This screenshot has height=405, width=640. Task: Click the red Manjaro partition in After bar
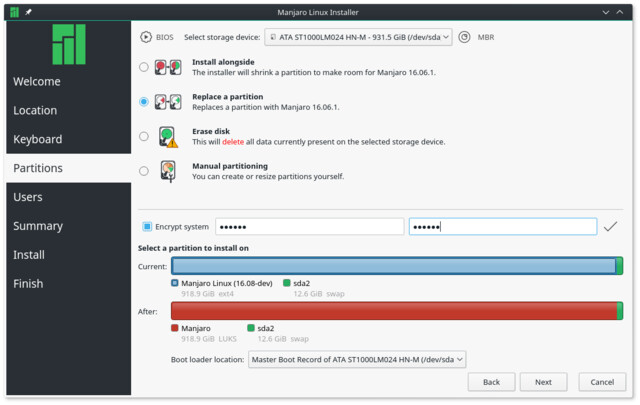[x=394, y=311]
